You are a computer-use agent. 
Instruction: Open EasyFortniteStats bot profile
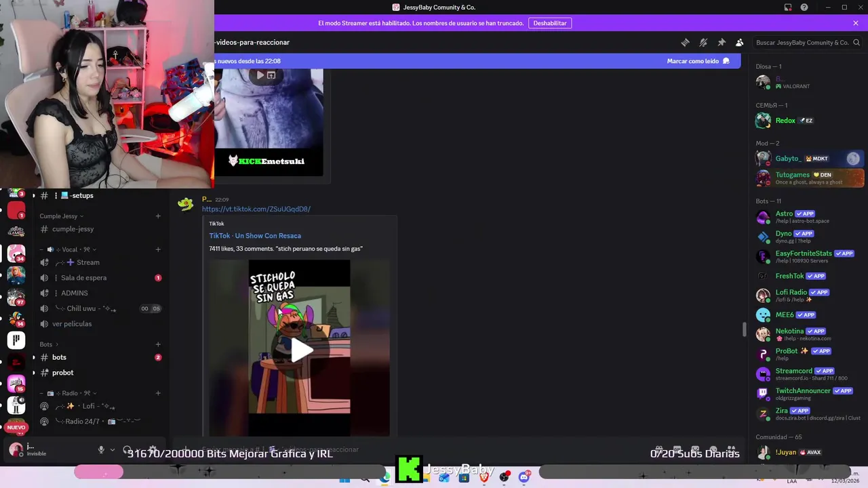pos(809,256)
